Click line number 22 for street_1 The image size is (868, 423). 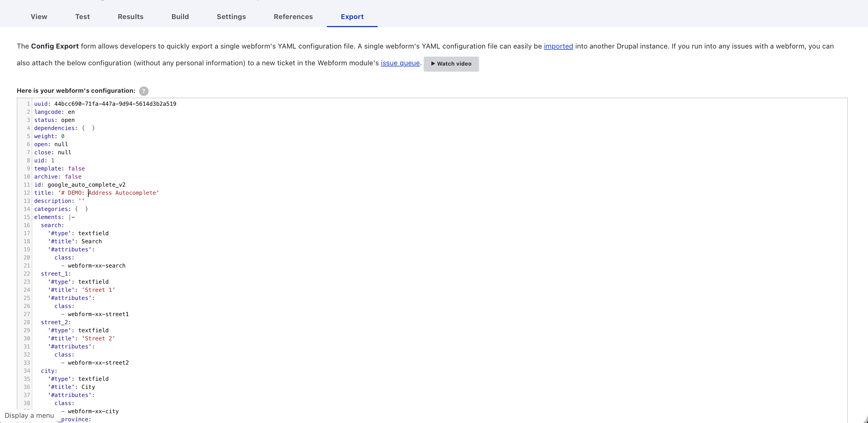(x=27, y=274)
